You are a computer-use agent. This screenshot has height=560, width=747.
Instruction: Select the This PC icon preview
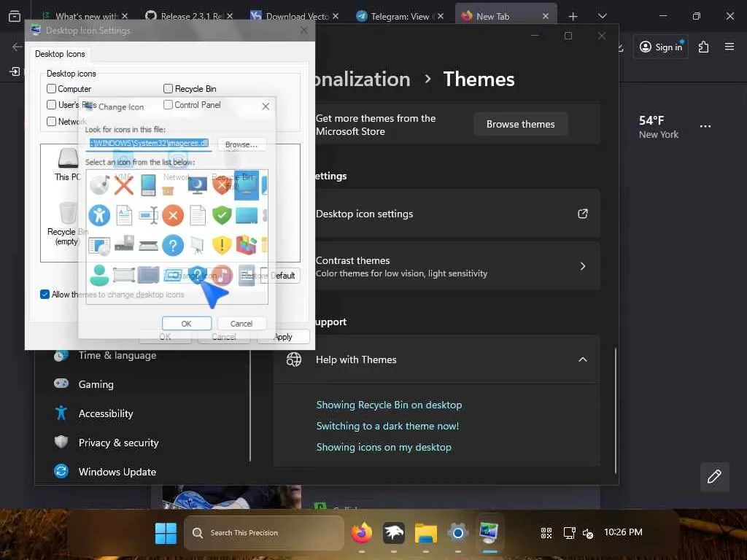click(x=68, y=164)
